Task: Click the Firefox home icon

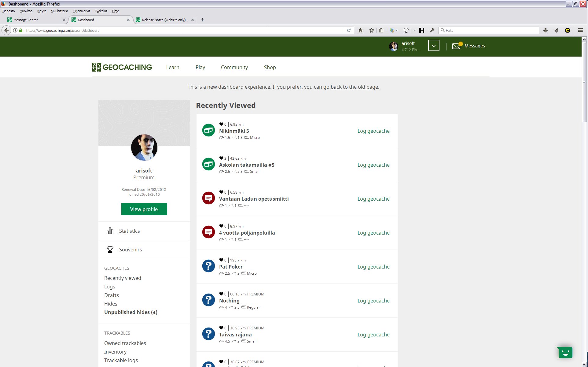Action: [361, 30]
